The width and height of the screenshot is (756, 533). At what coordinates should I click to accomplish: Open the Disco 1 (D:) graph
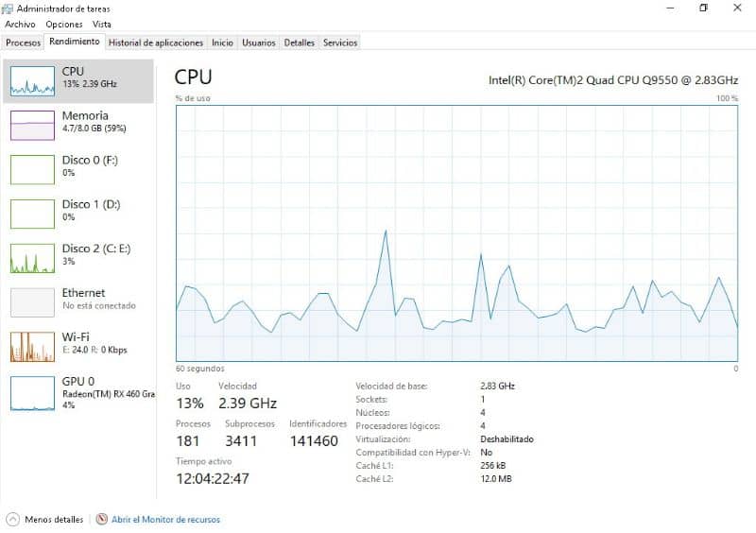pos(32,214)
